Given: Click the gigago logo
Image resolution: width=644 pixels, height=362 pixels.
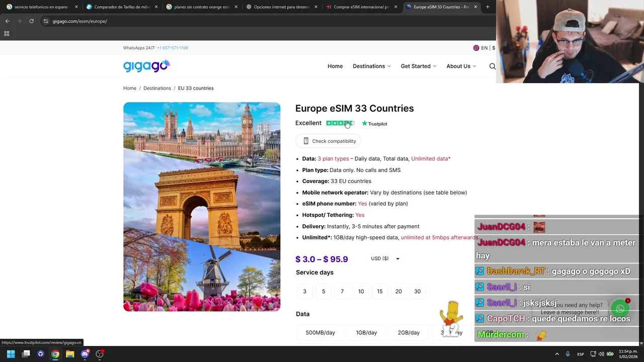Looking at the screenshot, I should point(146,66).
